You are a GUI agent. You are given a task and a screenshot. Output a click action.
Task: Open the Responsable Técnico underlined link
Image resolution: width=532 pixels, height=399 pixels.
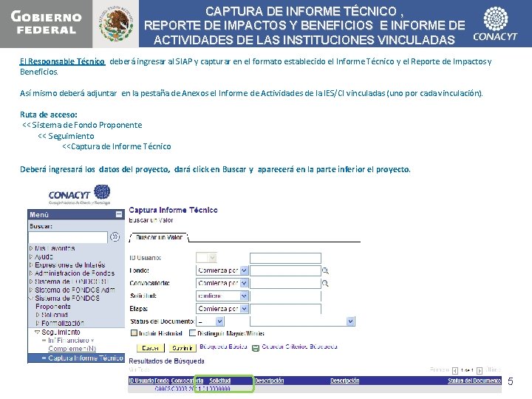click(62, 61)
